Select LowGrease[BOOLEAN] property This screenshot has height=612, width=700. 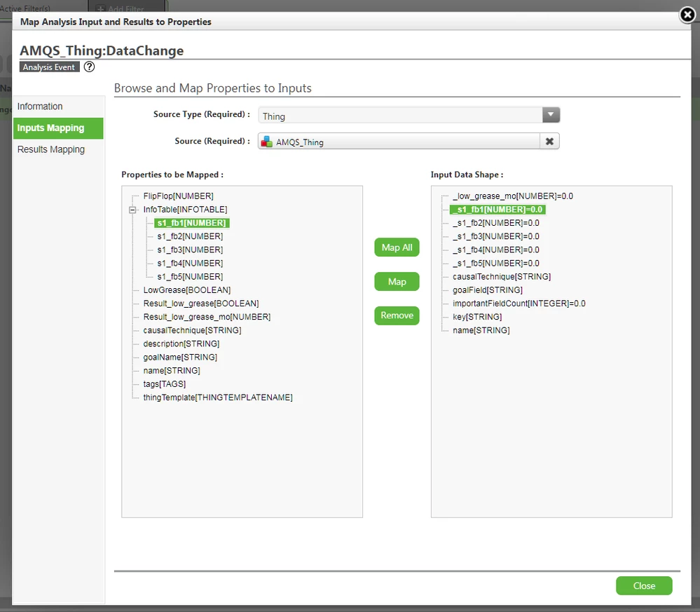[x=187, y=290]
